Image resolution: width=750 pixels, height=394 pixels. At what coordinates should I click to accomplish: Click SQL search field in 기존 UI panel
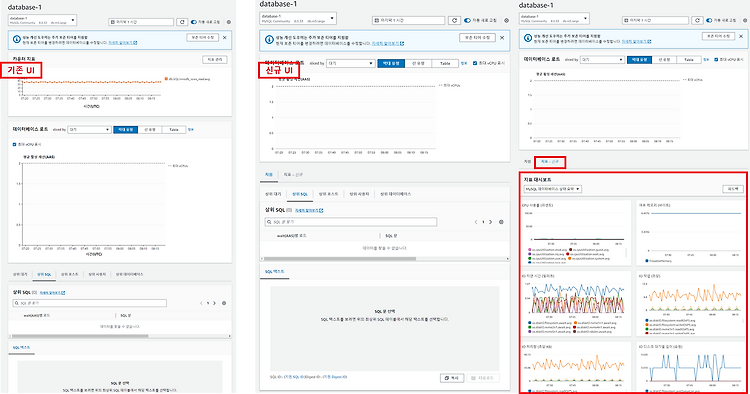coord(89,303)
